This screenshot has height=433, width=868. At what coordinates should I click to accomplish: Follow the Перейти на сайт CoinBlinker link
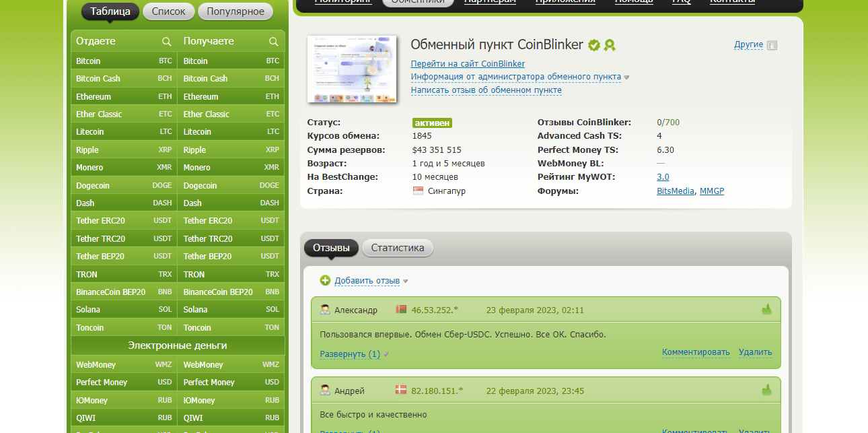click(x=468, y=64)
